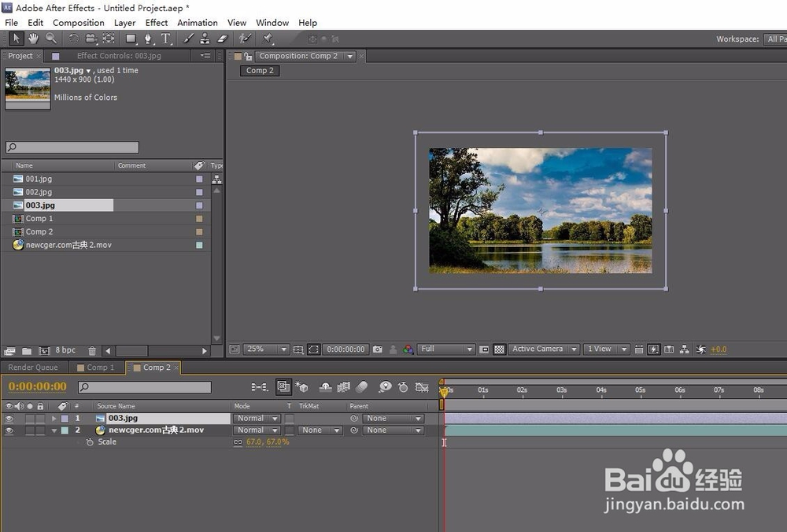Toggle Frame Blending for all layers
Viewport: 787px width, 532px height.
tap(344, 387)
